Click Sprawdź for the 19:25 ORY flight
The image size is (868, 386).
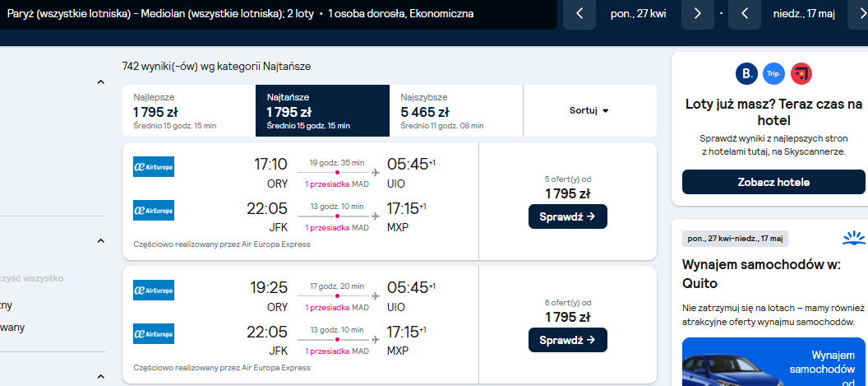[567, 340]
